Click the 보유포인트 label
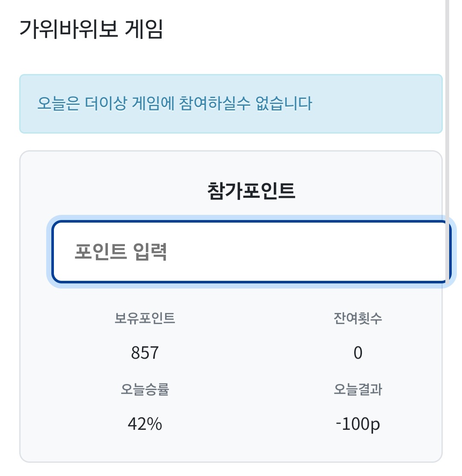 tap(145, 318)
